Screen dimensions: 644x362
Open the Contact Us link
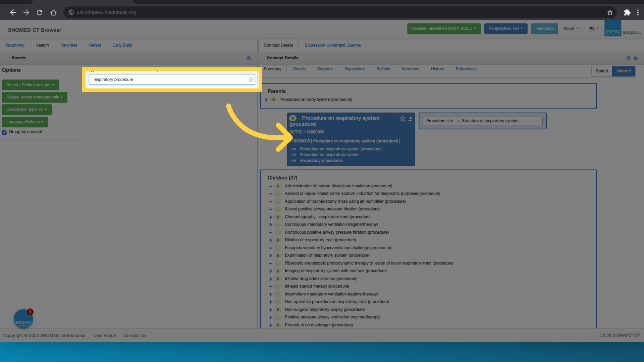click(x=135, y=336)
